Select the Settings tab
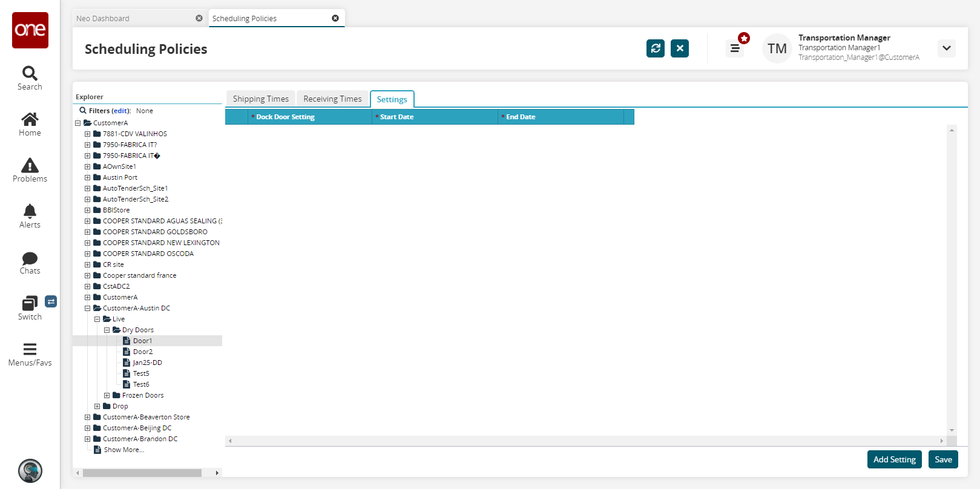This screenshot has height=489, width=980. [392, 99]
